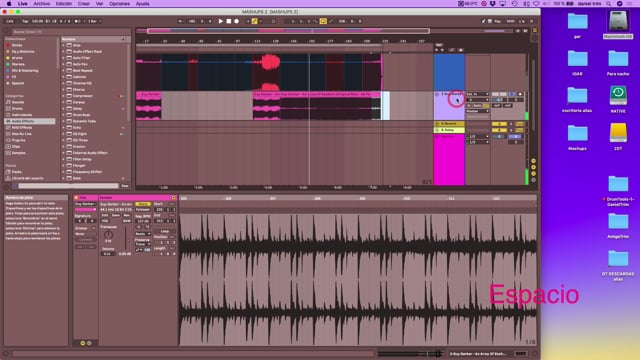640x360 pixels.
Task: Click the Tap tempo button
Action: pyautogui.click(x=25, y=21)
